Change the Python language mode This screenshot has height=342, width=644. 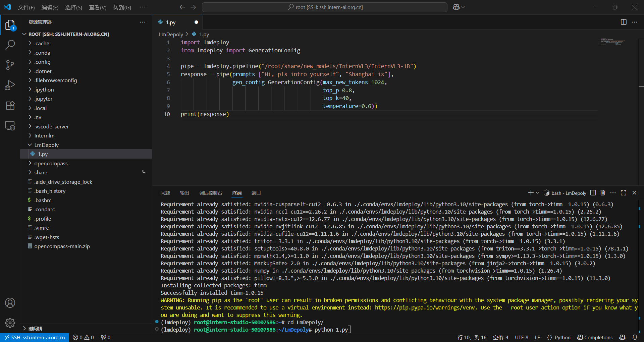pyautogui.click(x=562, y=337)
